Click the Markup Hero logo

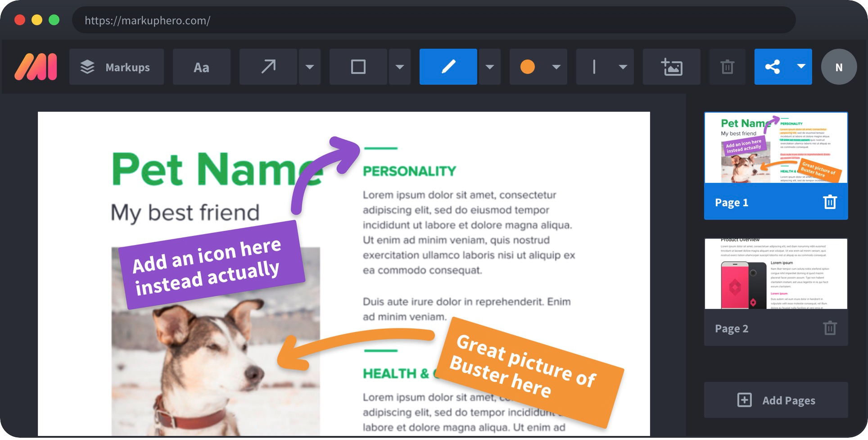(36, 67)
